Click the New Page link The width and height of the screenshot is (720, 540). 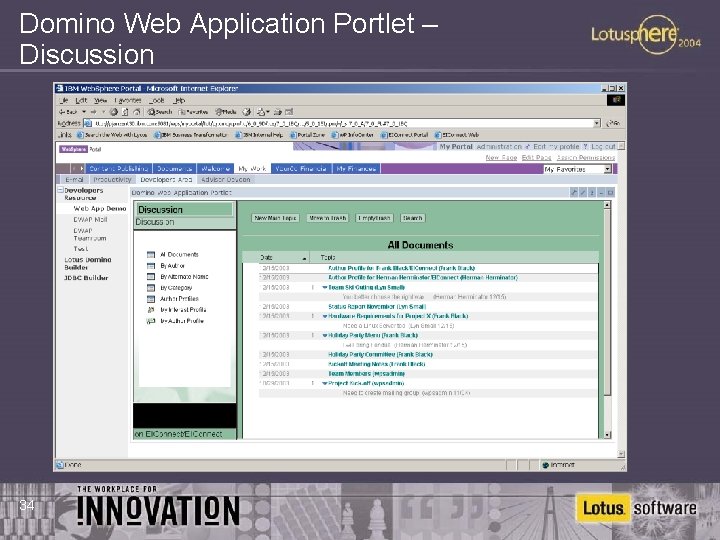[x=501, y=158]
